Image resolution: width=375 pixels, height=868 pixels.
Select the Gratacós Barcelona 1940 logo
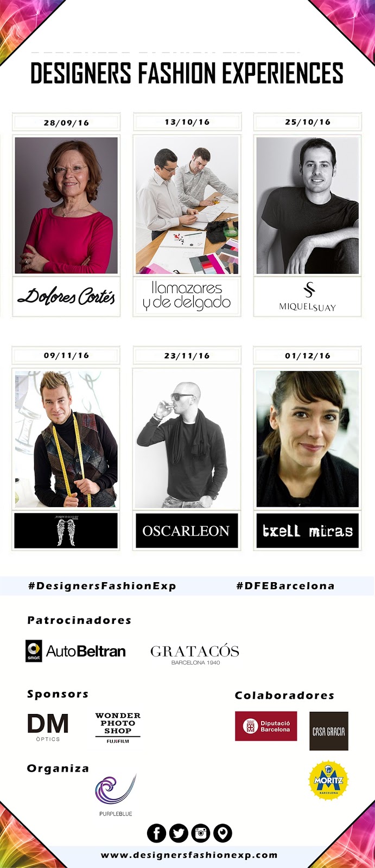coord(195,654)
